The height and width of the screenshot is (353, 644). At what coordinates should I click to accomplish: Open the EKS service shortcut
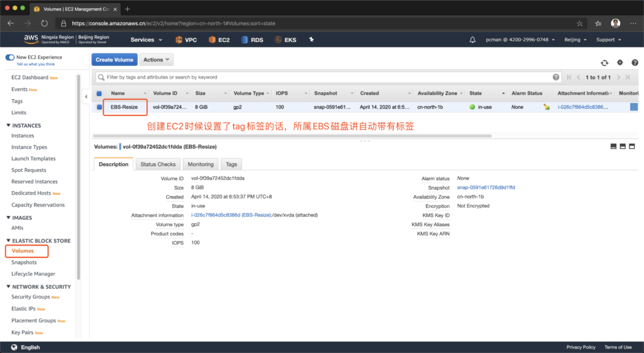click(285, 40)
